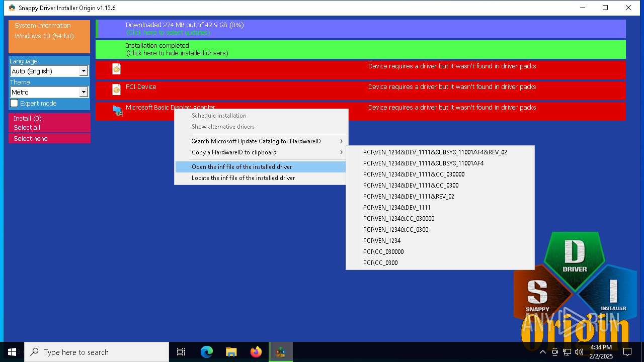Click the PCI Device driver row
The width and height of the screenshot is (644, 362).
click(x=361, y=90)
